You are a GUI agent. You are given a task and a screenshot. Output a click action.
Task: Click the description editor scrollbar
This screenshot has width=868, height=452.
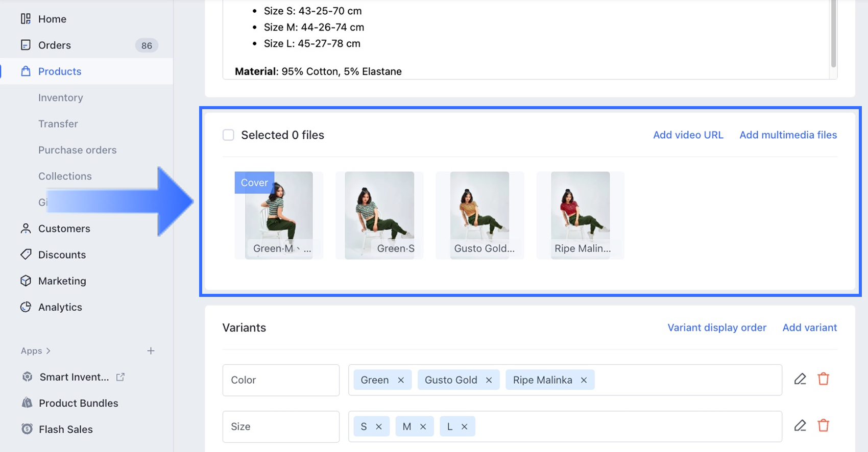click(x=833, y=34)
